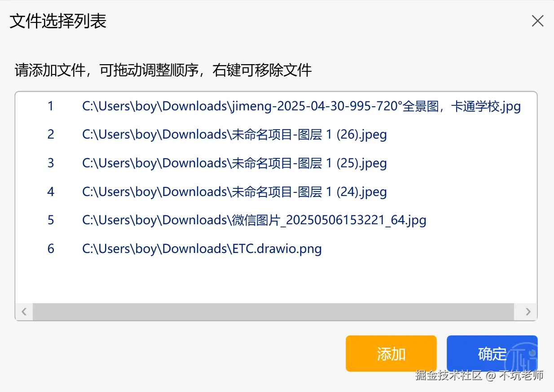Screen dimensions: 554x392
Task: Click the right scroll arrow
Action: [x=528, y=312]
